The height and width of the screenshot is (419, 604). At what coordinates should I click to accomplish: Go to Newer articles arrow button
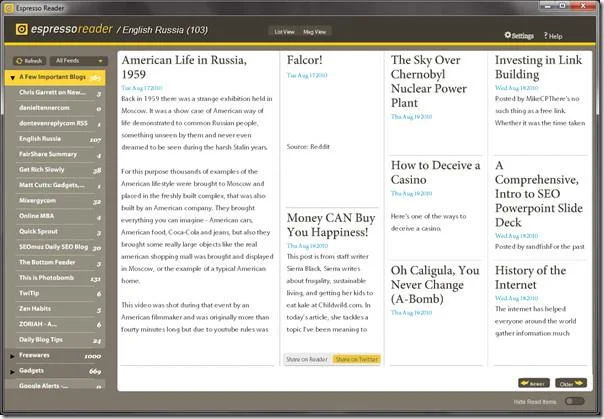pyautogui.click(x=534, y=383)
